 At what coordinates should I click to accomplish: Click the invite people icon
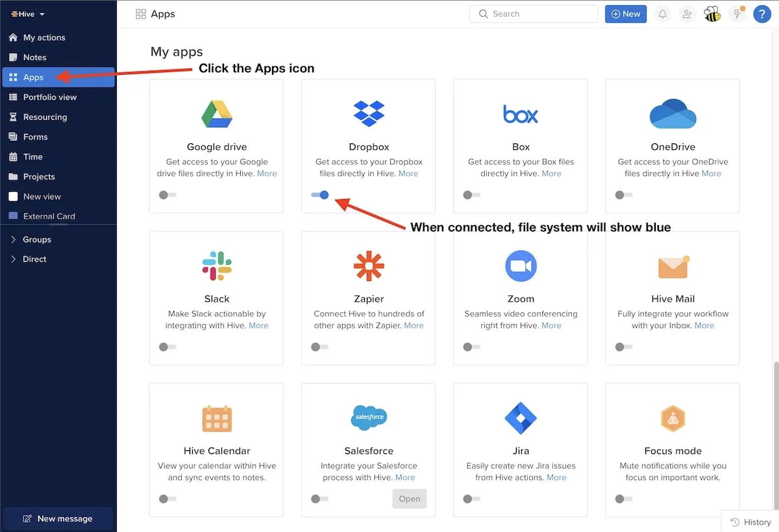(x=686, y=14)
